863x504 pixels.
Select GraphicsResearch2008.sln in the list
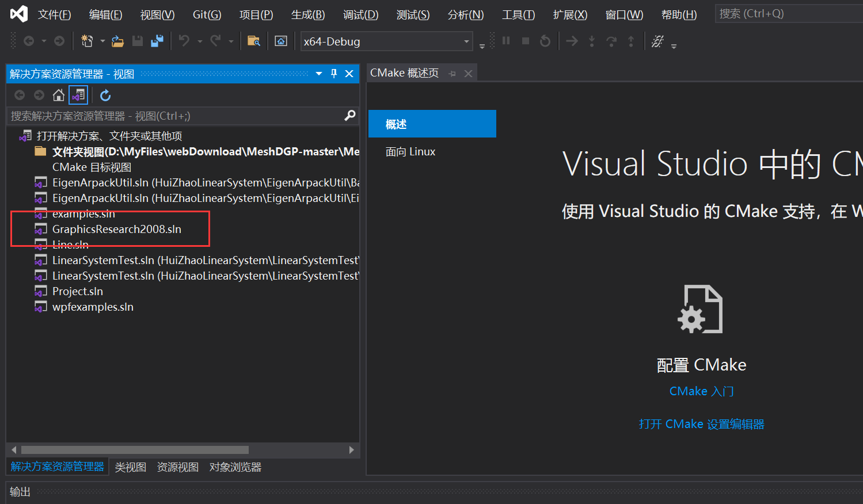click(117, 229)
